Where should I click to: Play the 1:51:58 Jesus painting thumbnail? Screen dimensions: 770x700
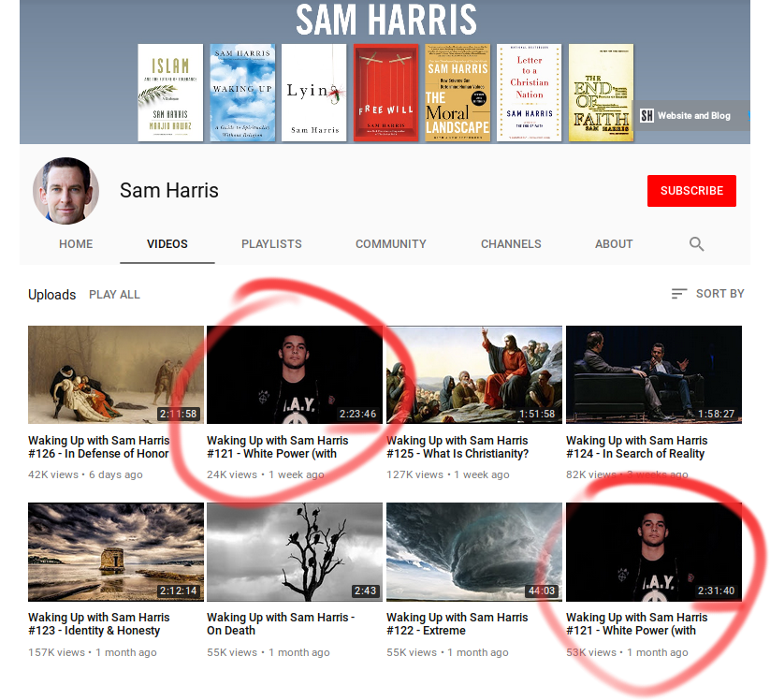(474, 375)
